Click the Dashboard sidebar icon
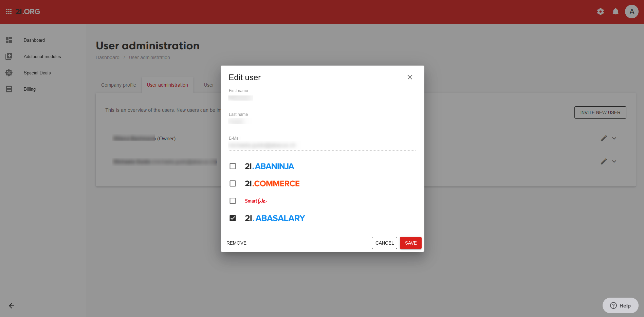This screenshot has height=317, width=644. coord(9,40)
